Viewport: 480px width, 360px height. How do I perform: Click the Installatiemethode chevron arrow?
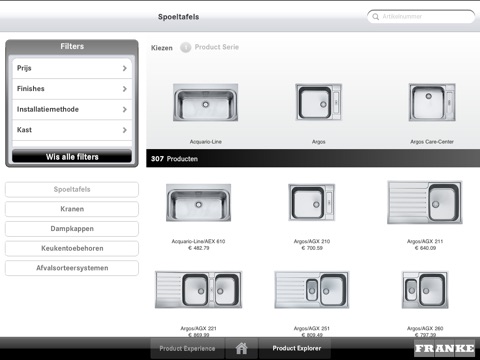point(125,110)
